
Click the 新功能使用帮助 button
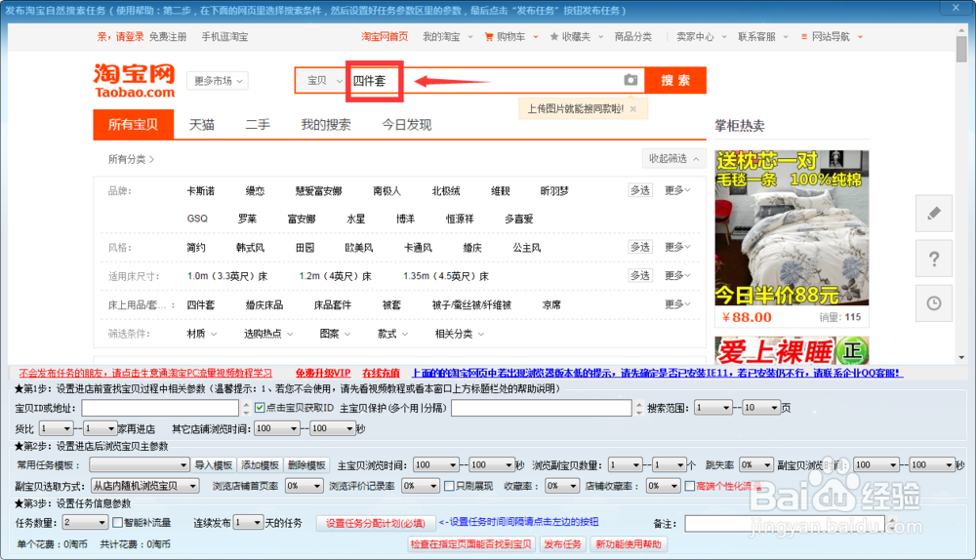628,544
